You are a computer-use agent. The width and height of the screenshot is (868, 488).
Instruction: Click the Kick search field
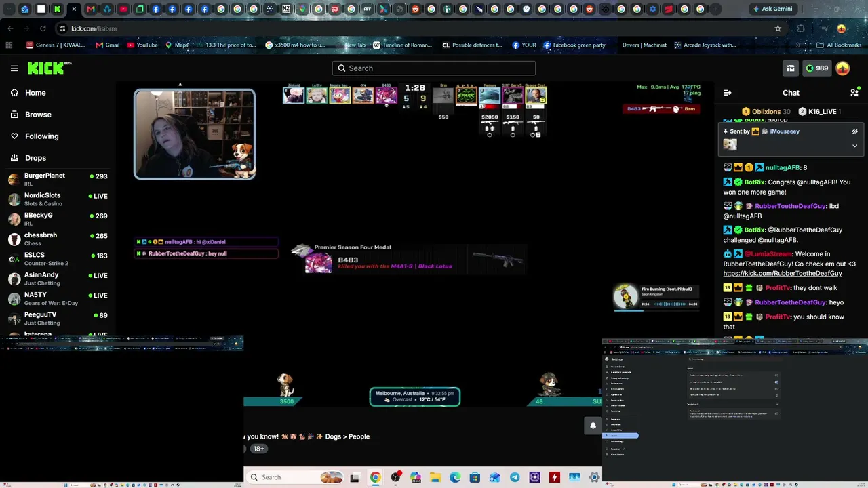click(434, 68)
